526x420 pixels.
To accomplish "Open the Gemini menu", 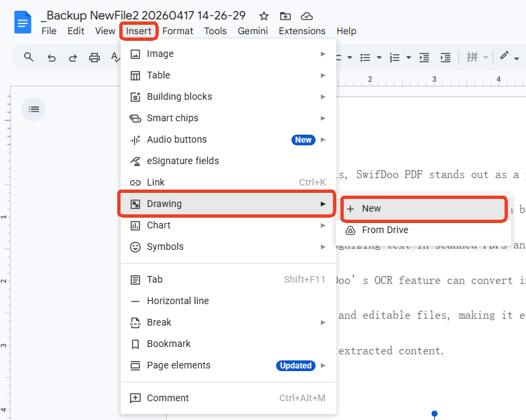I will pos(253,31).
